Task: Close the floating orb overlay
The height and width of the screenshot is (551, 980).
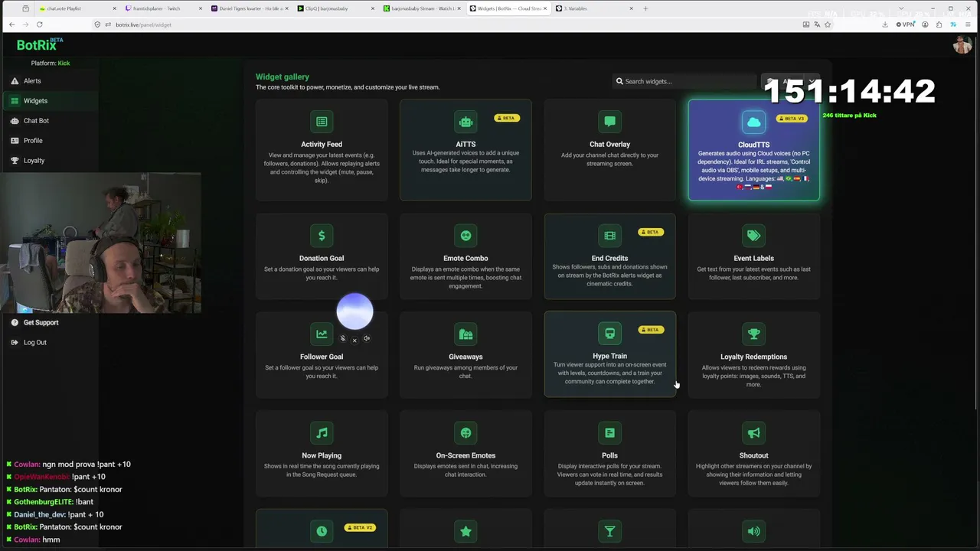Action: [354, 341]
